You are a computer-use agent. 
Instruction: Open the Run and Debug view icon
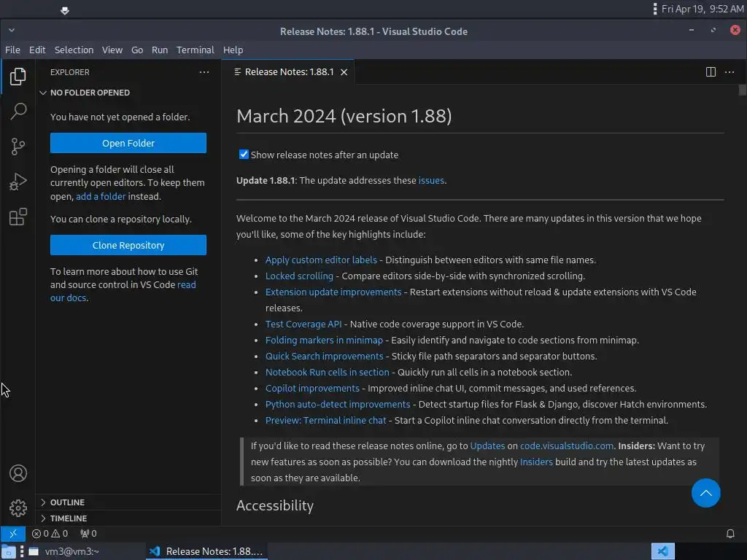pos(18,182)
